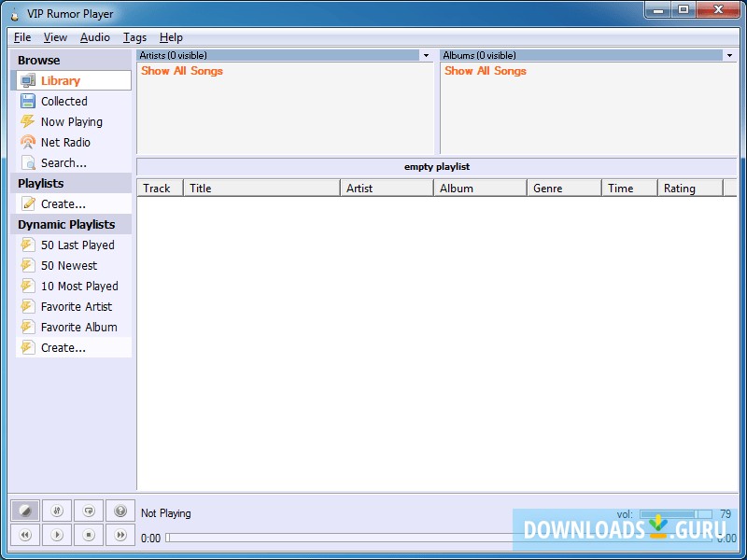The width and height of the screenshot is (747, 560).
Task: Minimize the VIP Rumor Player window
Action: 658,10
